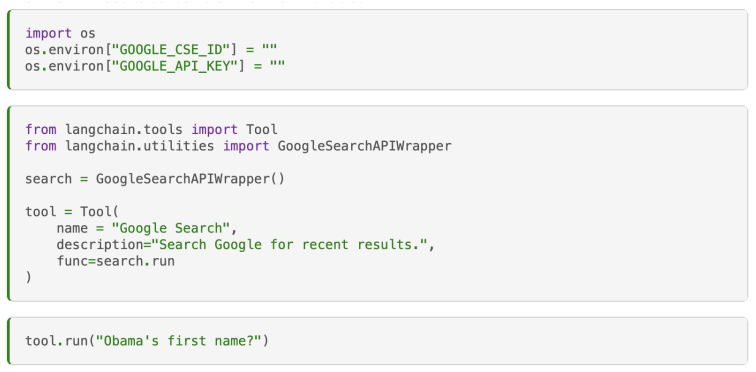This screenshot has height=372, width=756.
Task: Click GoogleSearchAPIWrapper in the import line
Action: [x=364, y=146]
